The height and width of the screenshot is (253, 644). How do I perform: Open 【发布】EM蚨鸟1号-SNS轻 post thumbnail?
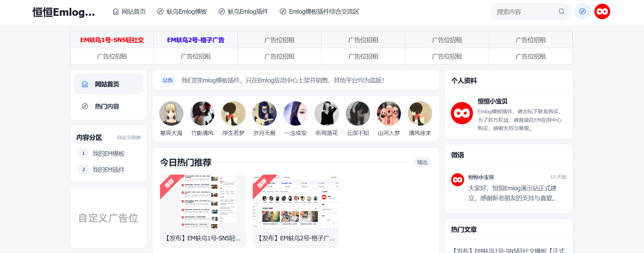203,202
